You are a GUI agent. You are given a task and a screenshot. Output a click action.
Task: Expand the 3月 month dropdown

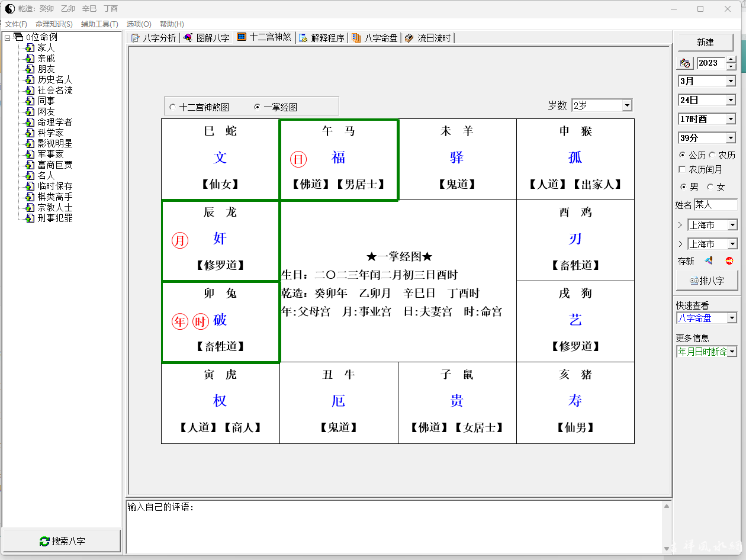tap(731, 81)
